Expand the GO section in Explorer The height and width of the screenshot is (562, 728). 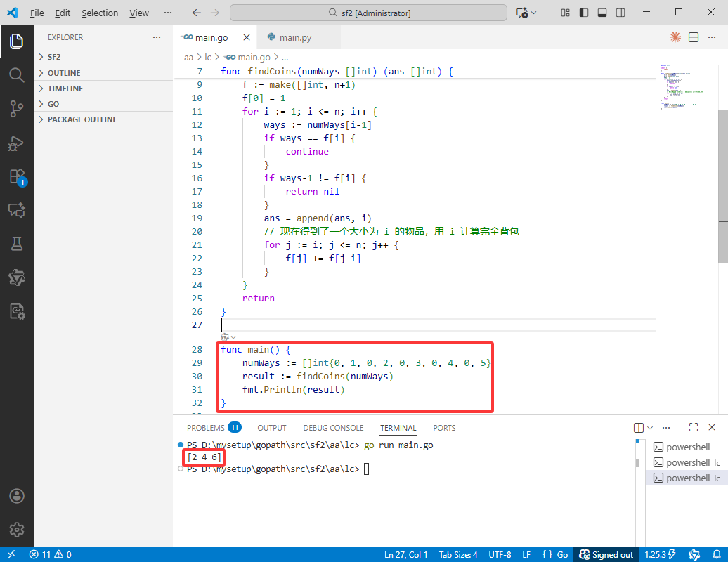point(103,104)
